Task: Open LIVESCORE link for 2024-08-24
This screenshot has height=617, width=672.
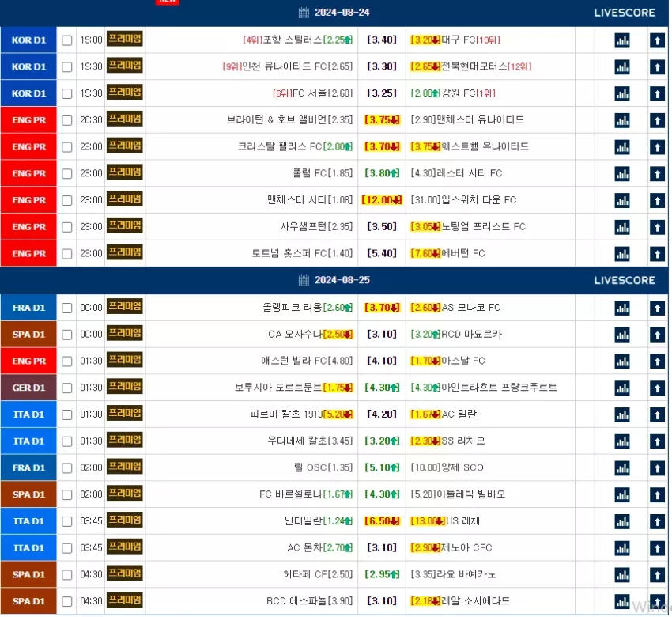Action: [625, 13]
